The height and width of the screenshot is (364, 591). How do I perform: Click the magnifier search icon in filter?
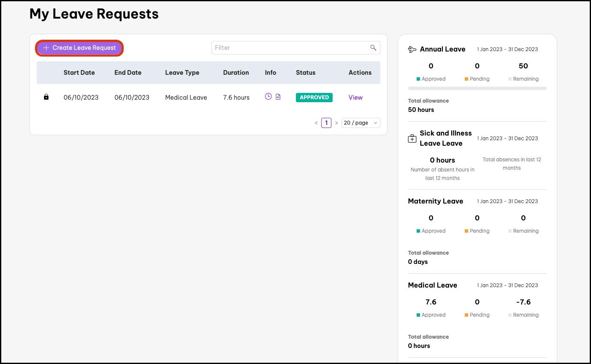(x=373, y=48)
